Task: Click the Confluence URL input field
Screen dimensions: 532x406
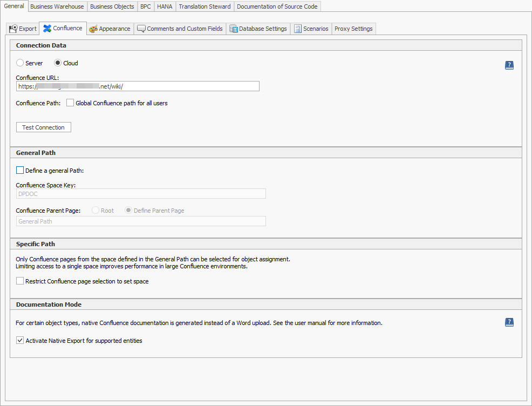Action: point(138,86)
